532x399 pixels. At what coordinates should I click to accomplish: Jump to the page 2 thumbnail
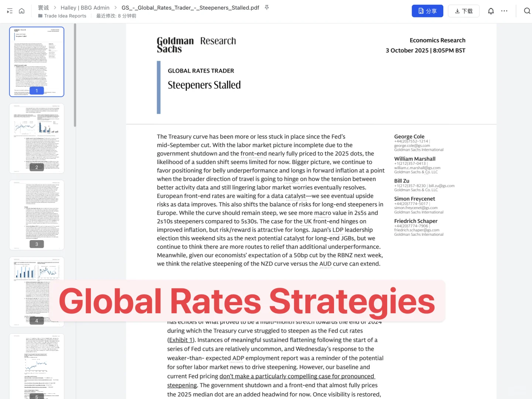(x=37, y=138)
